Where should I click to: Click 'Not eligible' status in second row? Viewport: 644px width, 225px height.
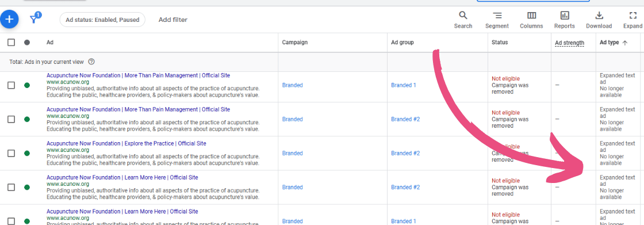tap(505, 113)
